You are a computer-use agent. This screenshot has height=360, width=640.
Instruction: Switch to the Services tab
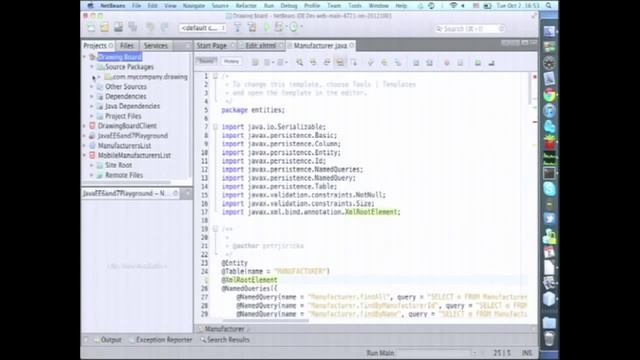click(x=156, y=46)
